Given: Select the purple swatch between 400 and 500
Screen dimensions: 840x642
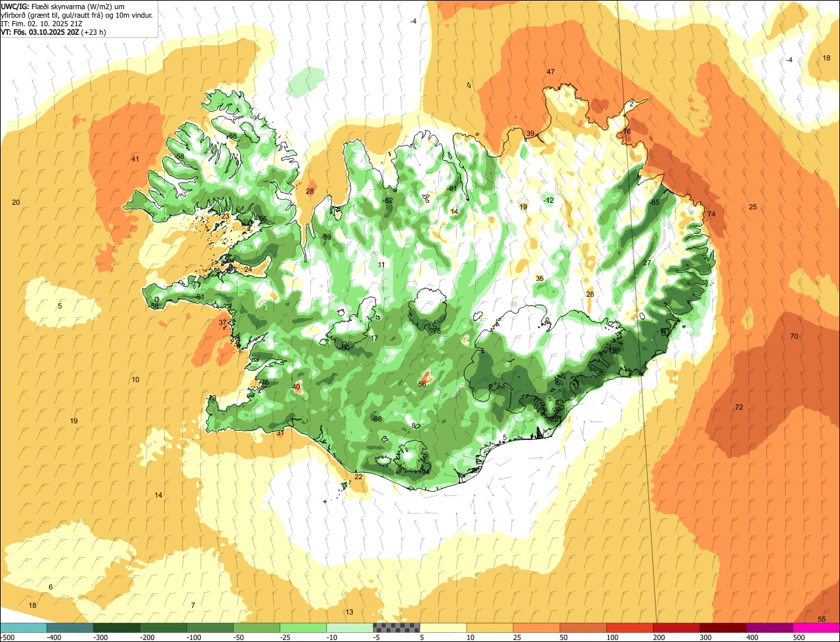Looking at the screenshot, I should click(769, 628).
